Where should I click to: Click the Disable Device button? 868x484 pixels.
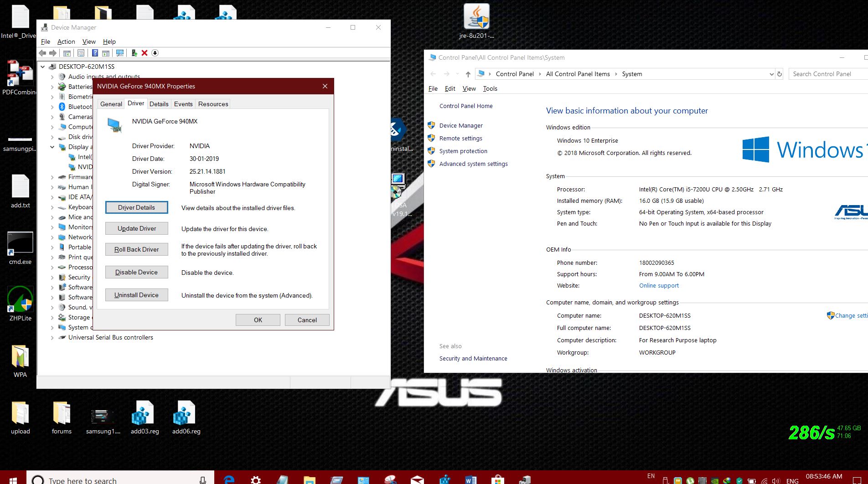pos(137,272)
